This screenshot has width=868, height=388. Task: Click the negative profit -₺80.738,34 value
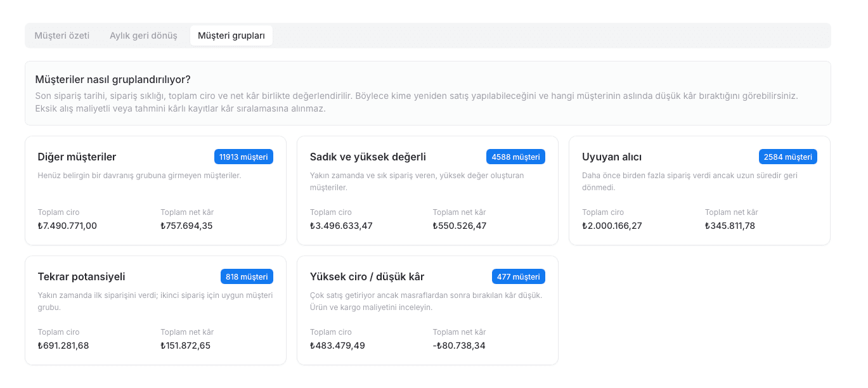coord(458,346)
